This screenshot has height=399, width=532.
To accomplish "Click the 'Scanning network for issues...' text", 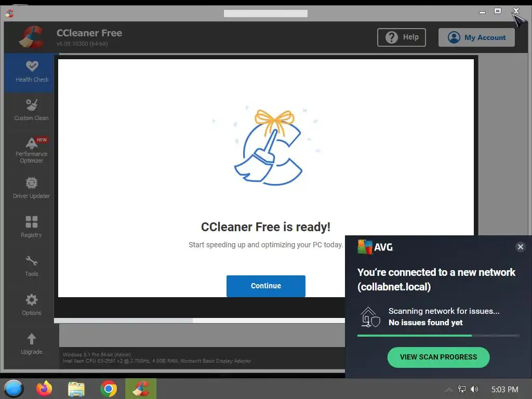I will (x=444, y=311).
